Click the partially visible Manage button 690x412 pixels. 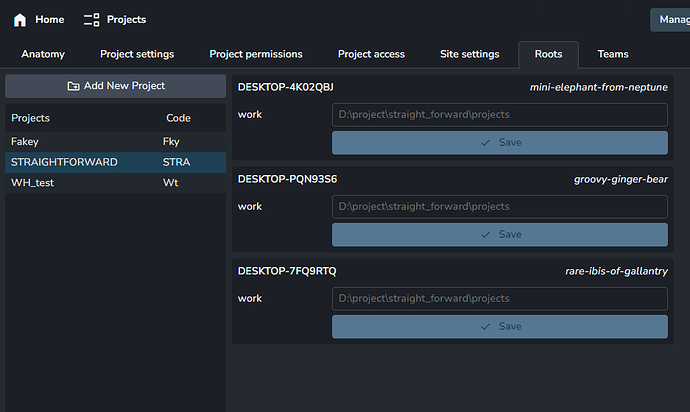670,20
